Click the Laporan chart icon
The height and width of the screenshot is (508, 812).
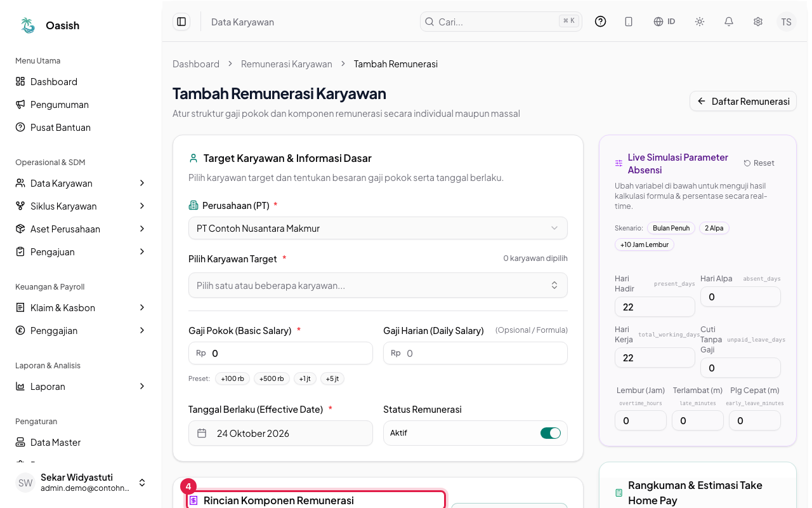pyautogui.click(x=20, y=386)
